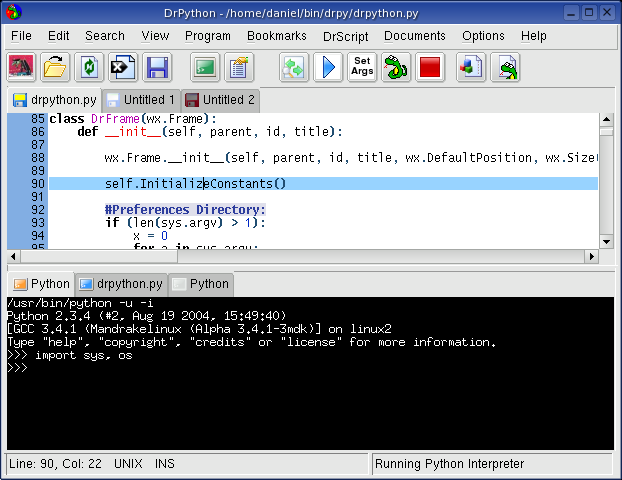Open the Bookmarks menu
622x480 pixels.
click(x=277, y=36)
